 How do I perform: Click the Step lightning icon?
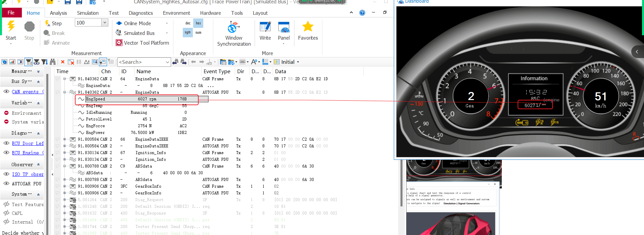coord(47,23)
